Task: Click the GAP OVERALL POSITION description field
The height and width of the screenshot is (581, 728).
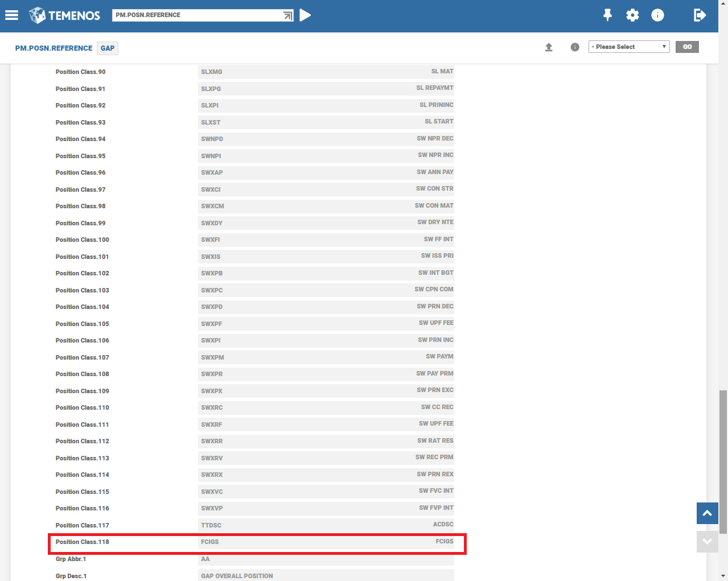Action: click(326, 575)
